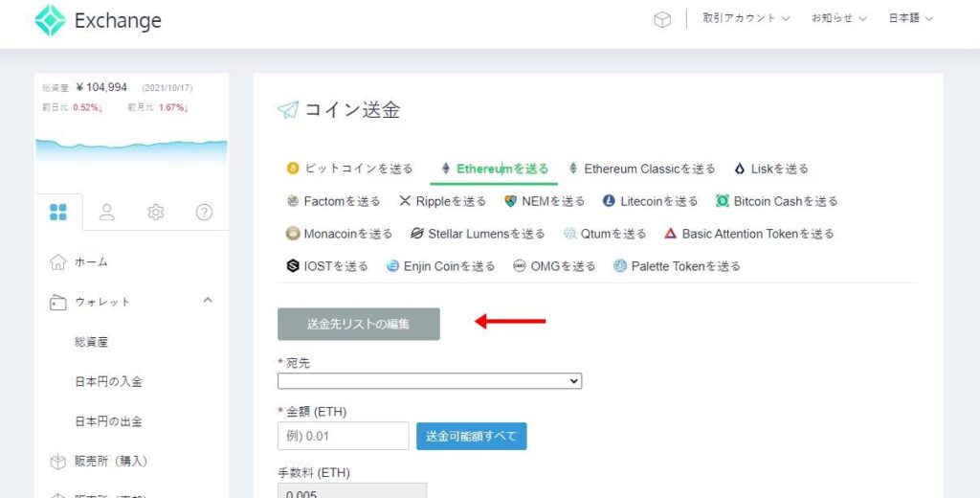Viewport: 980px width, 498px height.
Task: Click the 送金先リストの編集 button
Action: (359, 324)
